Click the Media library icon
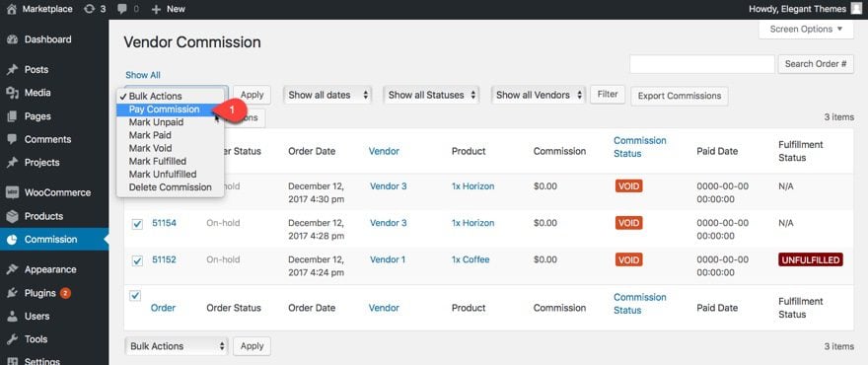 [12, 93]
